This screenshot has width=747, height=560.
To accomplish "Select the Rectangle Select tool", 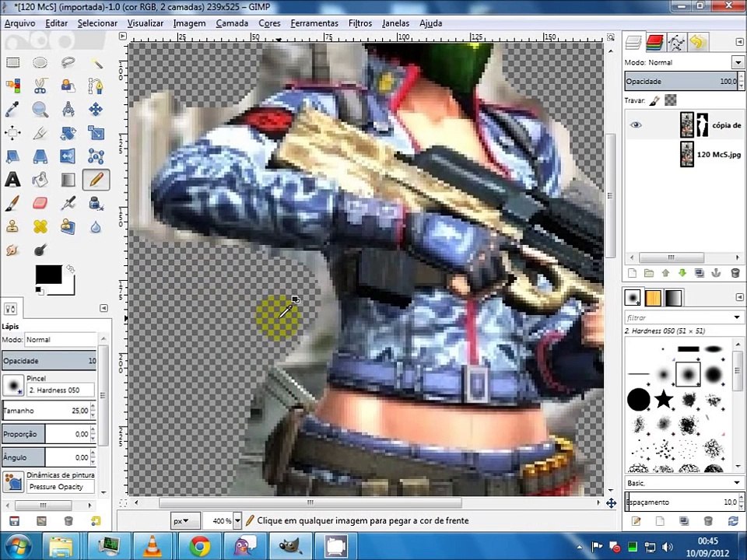I will click(13, 62).
